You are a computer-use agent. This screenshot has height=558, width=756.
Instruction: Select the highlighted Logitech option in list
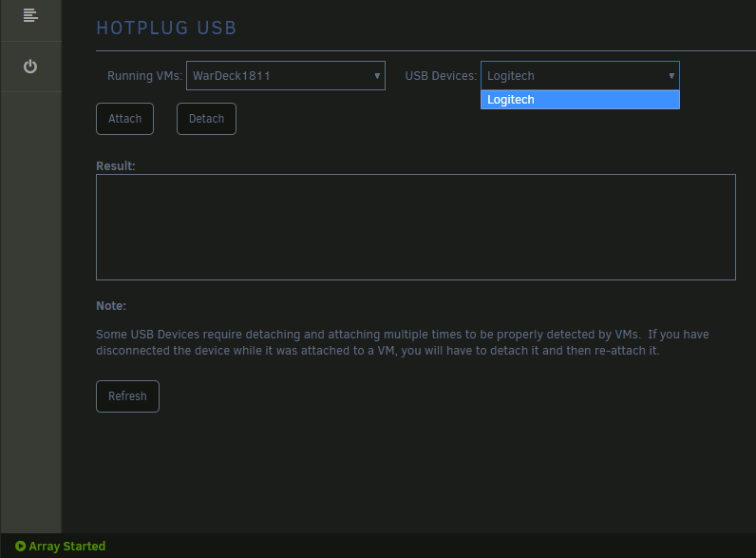click(x=580, y=100)
